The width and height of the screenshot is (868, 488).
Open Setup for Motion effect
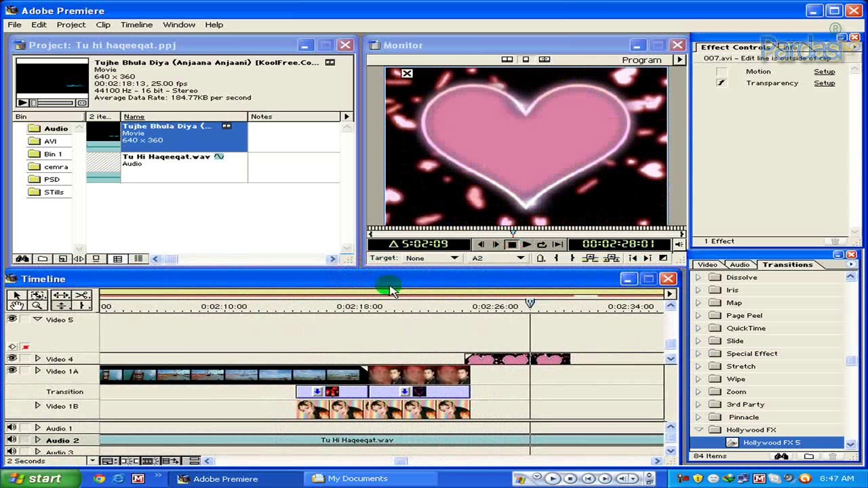tap(825, 72)
